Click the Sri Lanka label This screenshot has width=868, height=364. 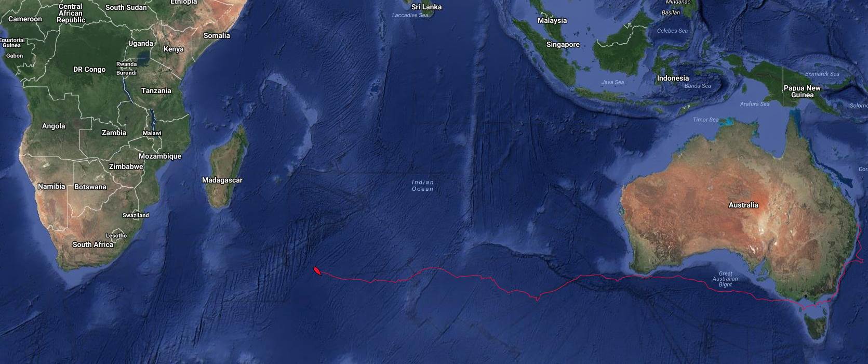pyautogui.click(x=426, y=7)
